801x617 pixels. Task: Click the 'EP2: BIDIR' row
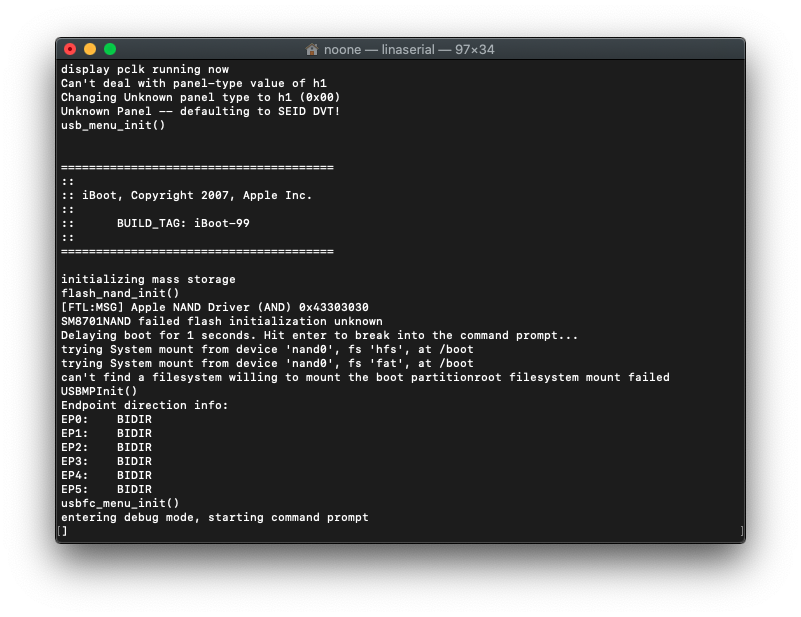[x=106, y=447]
